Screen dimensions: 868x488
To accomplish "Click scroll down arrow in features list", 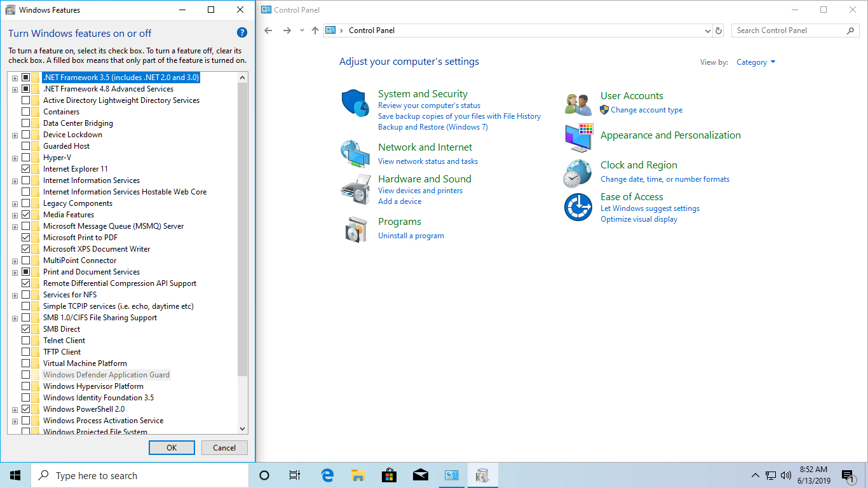I will coord(242,429).
